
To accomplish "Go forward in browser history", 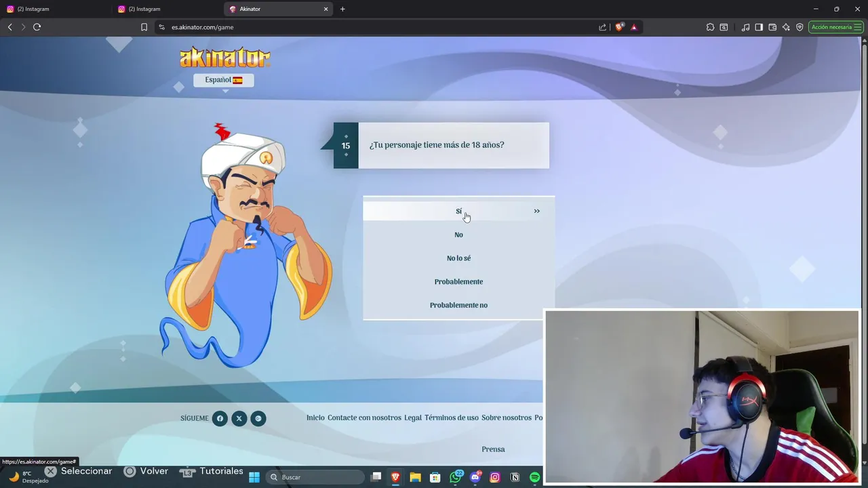I will point(23,27).
